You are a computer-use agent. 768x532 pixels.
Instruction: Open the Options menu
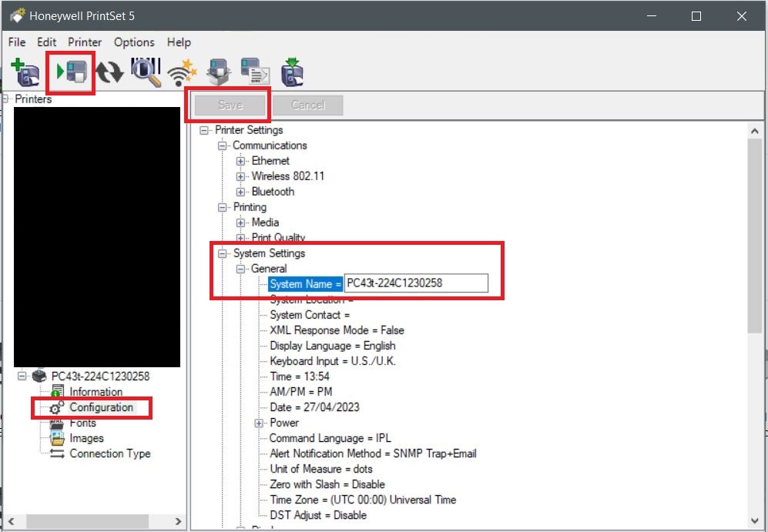pos(134,42)
